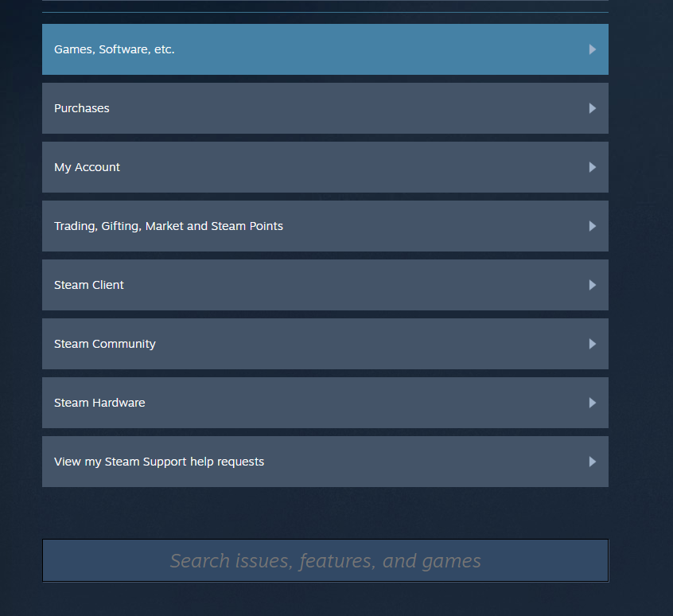Open Steam Community support section
Image resolution: width=673 pixels, height=616 pixels.
(325, 343)
